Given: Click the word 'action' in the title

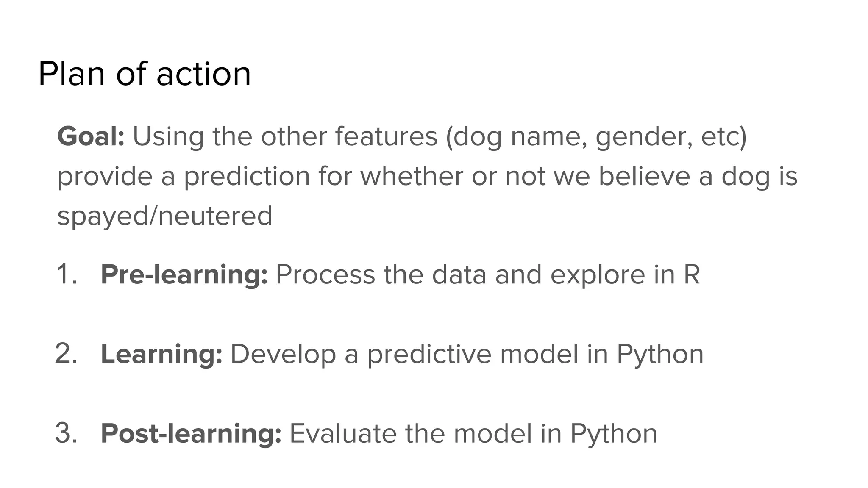Looking at the screenshot, I should (x=204, y=75).
